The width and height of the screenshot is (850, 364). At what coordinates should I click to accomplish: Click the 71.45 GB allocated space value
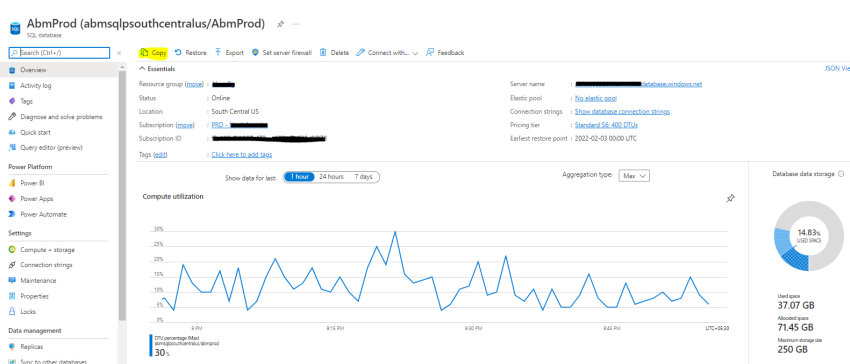pos(795,327)
